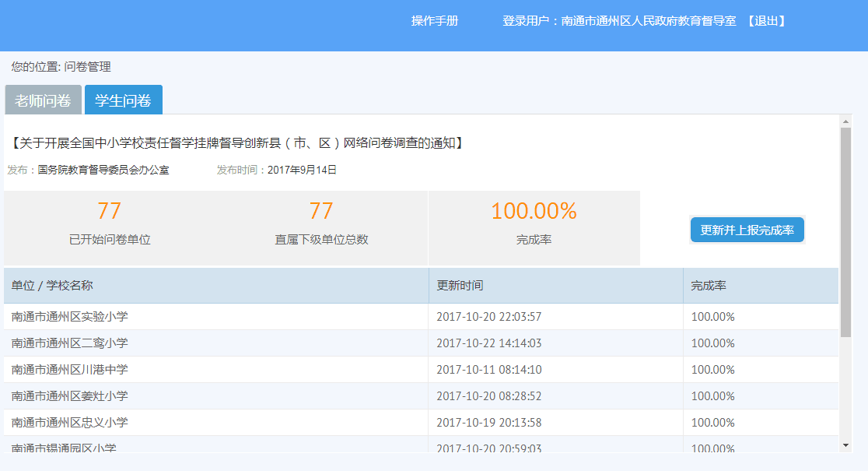Viewport: 868px width, 471px height.
Task: Select the 南通市通州区姜灶小学 row
Action: [x=70, y=396]
